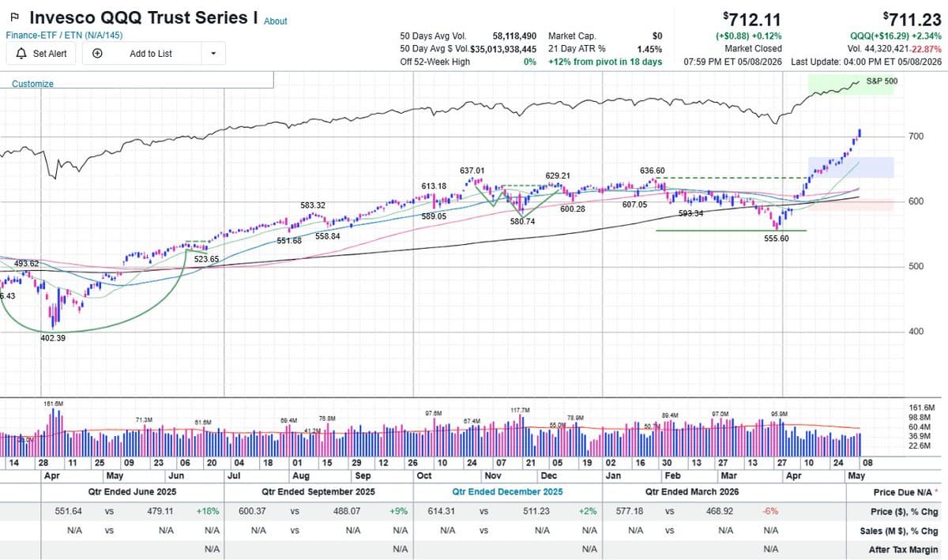Click the 551.64 price cell
Screen dimensions: 948x560
(x=68, y=512)
